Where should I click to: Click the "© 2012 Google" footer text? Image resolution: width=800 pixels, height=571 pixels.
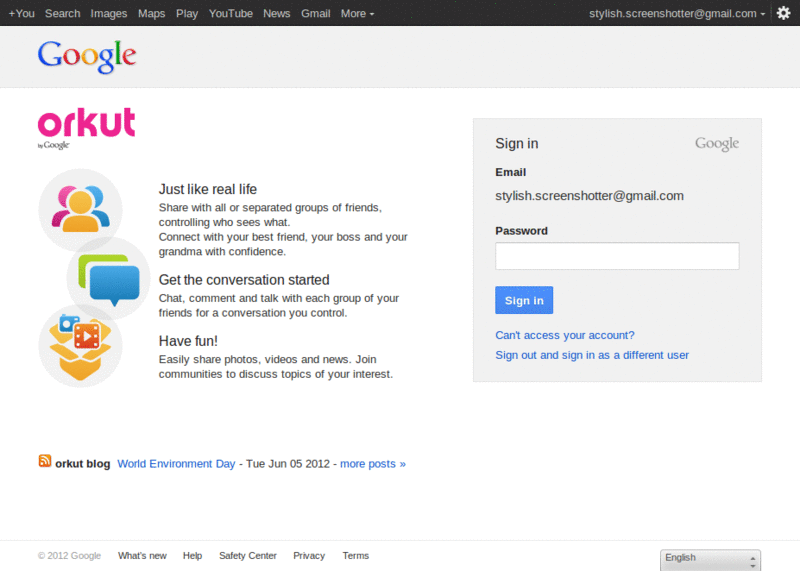[x=69, y=556]
